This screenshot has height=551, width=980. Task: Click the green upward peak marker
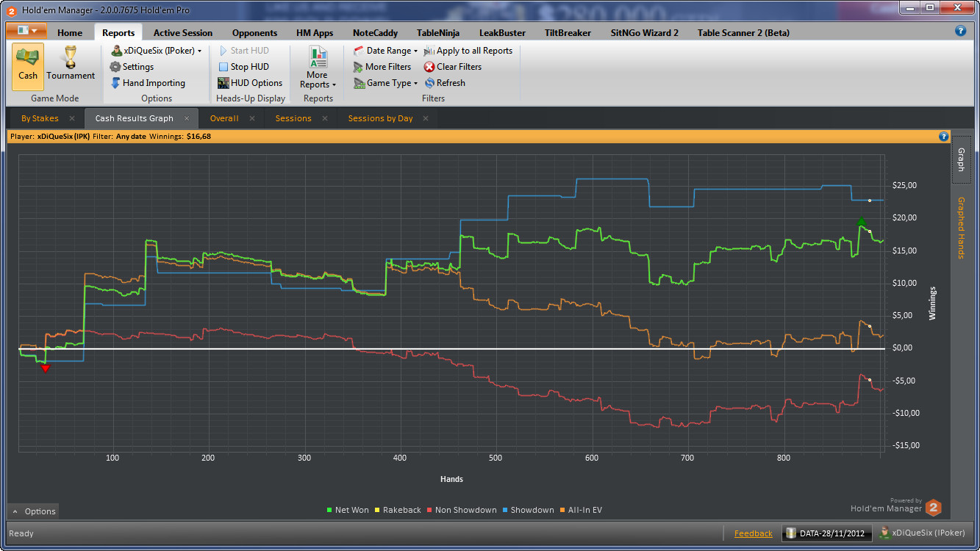pos(861,222)
